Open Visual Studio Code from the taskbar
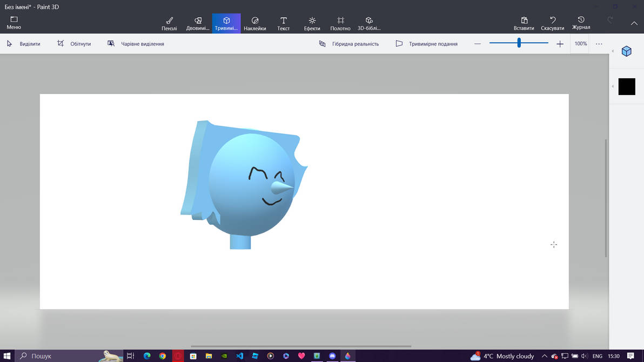The width and height of the screenshot is (644, 362). pos(240,356)
